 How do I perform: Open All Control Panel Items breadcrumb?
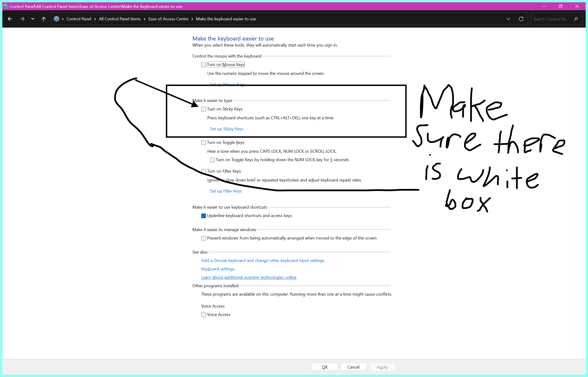click(x=119, y=19)
